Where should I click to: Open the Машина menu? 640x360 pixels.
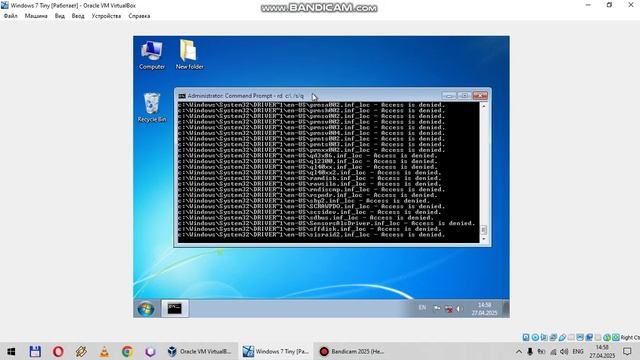click(36, 16)
